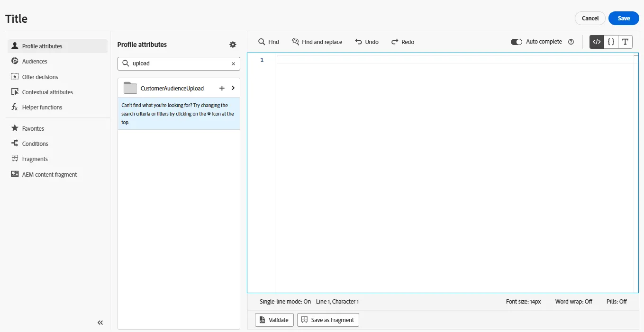Toggle Pills status setting
Viewport: 644px width, 332px height.
coord(617,302)
